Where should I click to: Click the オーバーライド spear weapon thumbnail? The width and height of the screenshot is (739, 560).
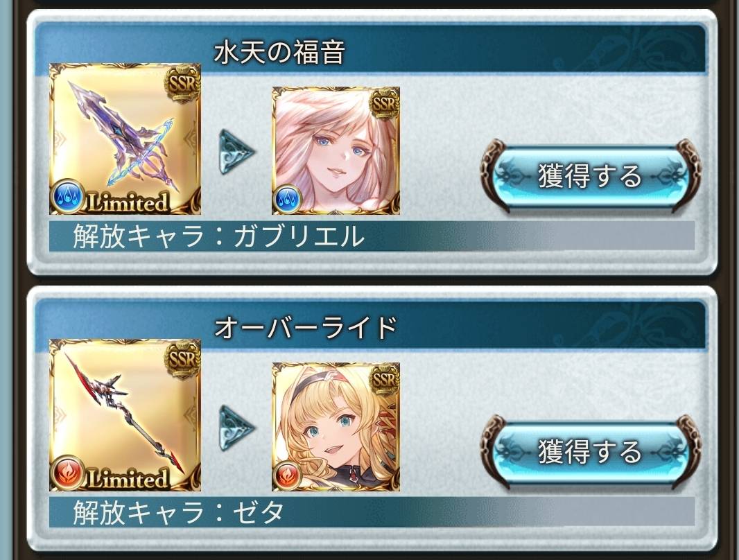tap(125, 415)
